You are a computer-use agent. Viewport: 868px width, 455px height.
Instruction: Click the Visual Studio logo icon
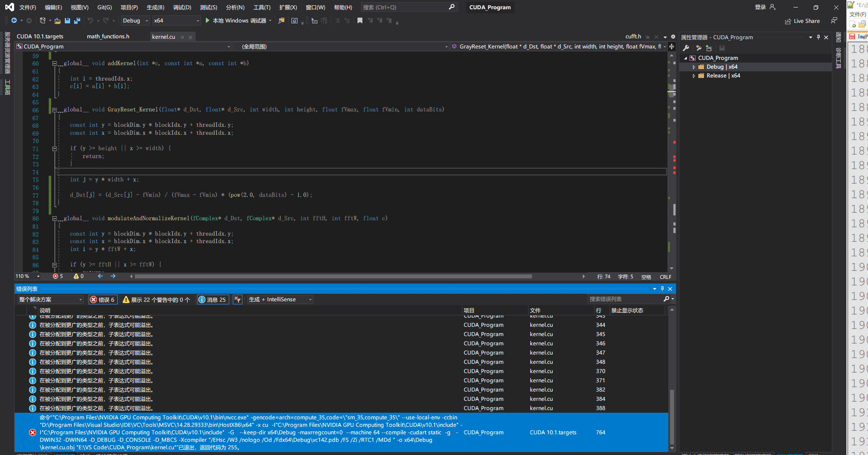tap(9, 7)
